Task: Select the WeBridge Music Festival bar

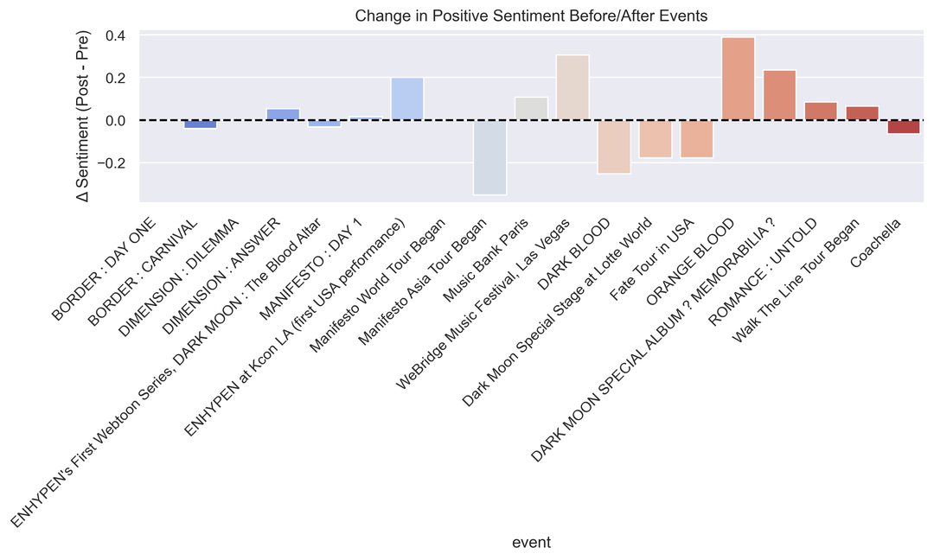Action: click(x=573, y=87)
